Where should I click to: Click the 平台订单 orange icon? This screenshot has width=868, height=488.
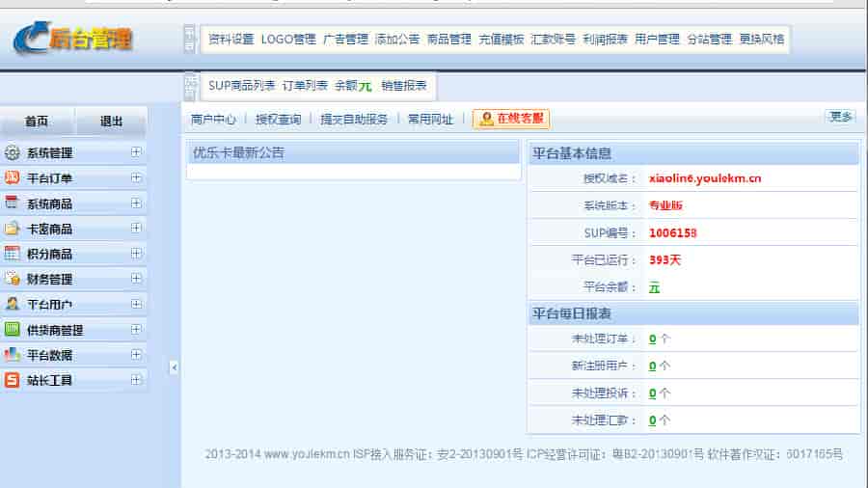(x=13, y=177)
